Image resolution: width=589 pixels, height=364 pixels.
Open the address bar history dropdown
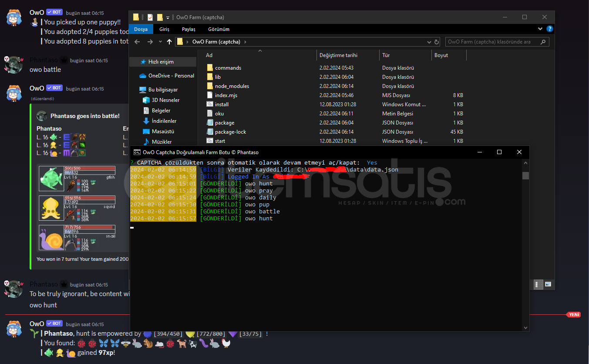pyautogui.click(x=429, y=42)
